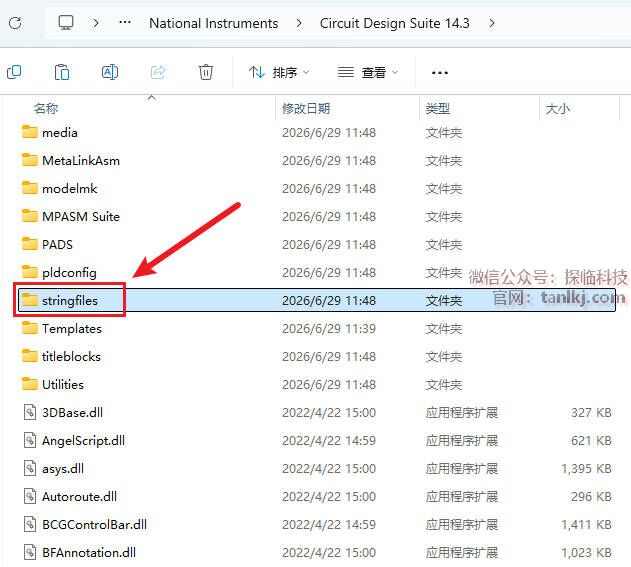Select the MPASM Suite folder icon
The width and height of the screenshot is (631, 567).
(x=29, y=216)
